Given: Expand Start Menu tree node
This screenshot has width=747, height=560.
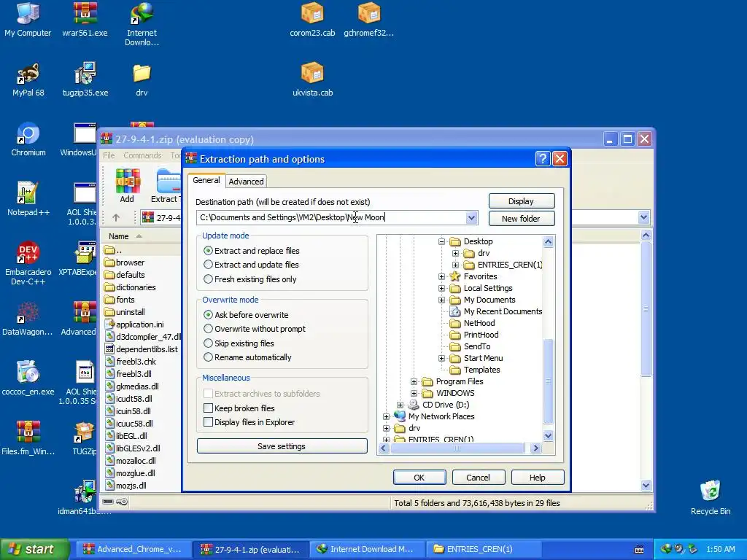Looking at the screenshot, I should [441, 358].
